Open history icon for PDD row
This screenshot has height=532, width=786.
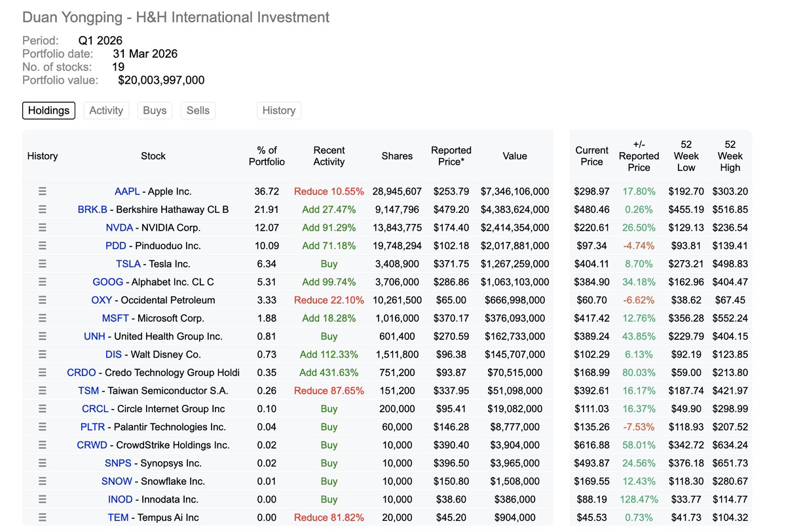[x=43, y=246]
